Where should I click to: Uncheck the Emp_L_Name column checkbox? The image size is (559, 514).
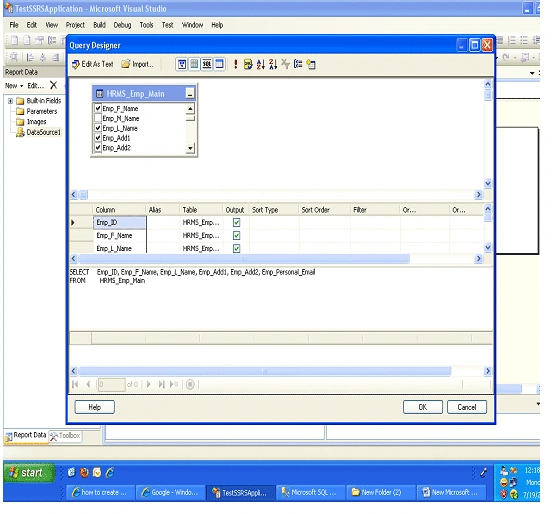tap(98, 128)
